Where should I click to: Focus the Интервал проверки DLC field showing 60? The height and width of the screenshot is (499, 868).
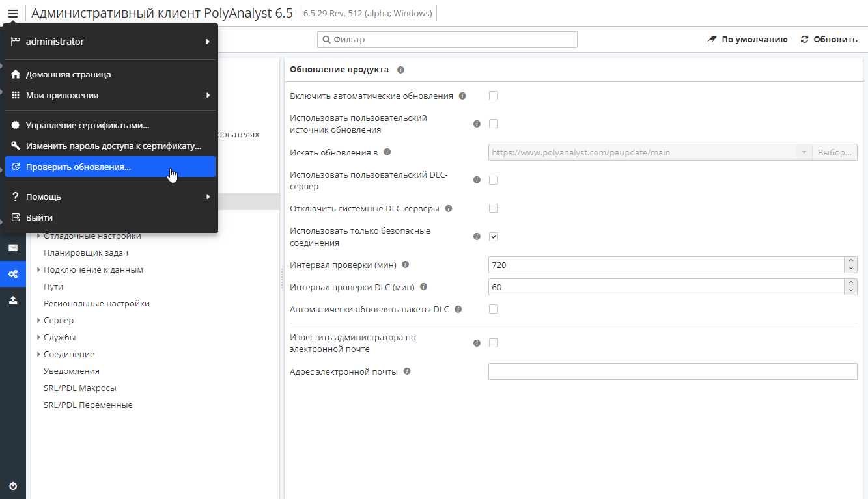point(667,287)
